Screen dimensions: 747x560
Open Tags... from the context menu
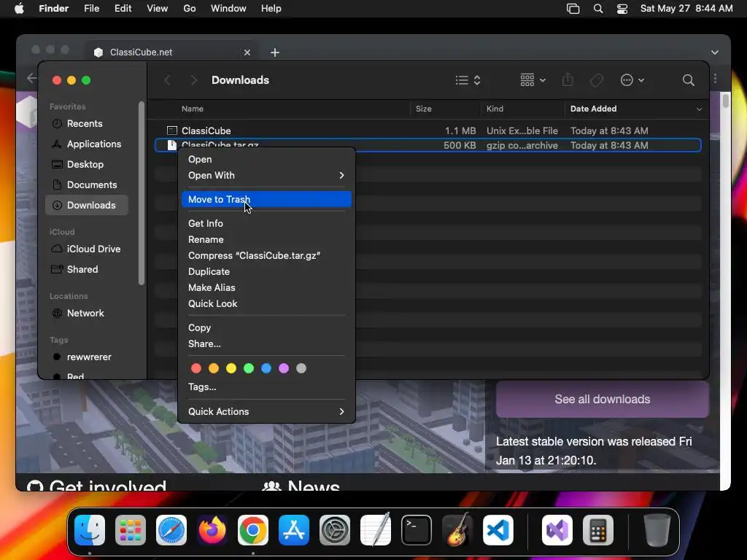click(266, 386)
